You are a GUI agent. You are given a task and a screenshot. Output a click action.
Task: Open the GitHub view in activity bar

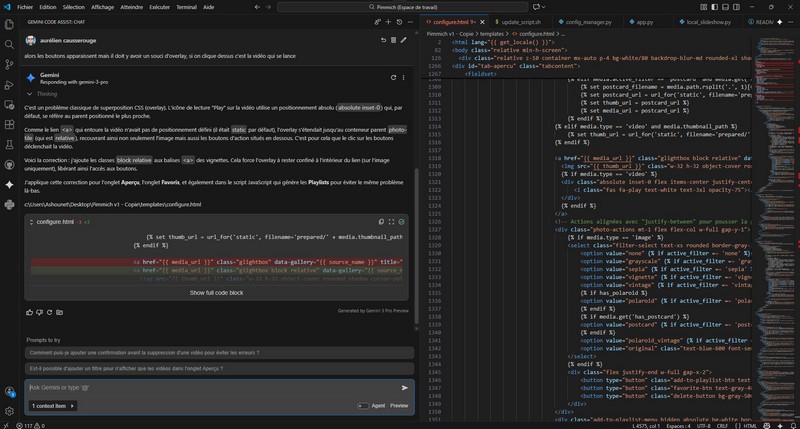9,164
